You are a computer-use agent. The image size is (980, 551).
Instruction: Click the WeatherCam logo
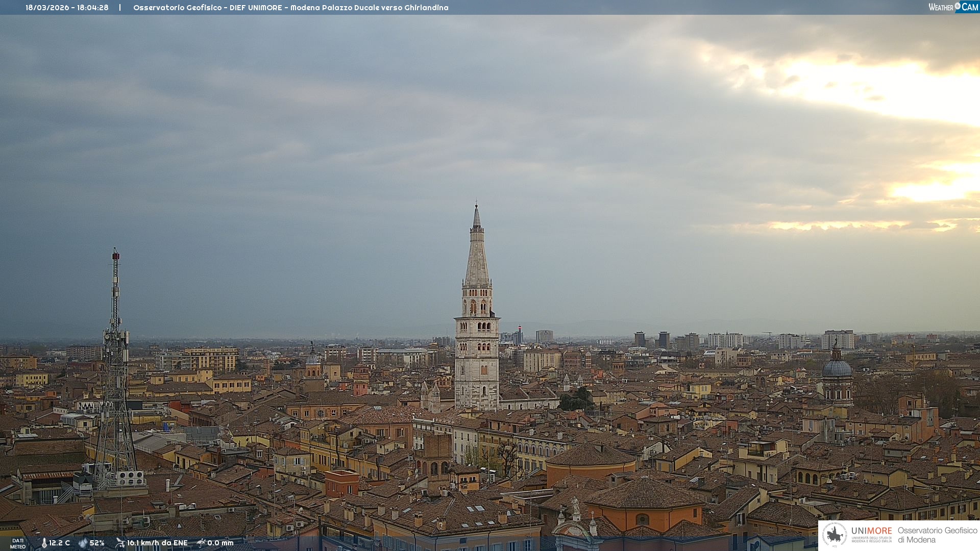(x=953, y=7)
